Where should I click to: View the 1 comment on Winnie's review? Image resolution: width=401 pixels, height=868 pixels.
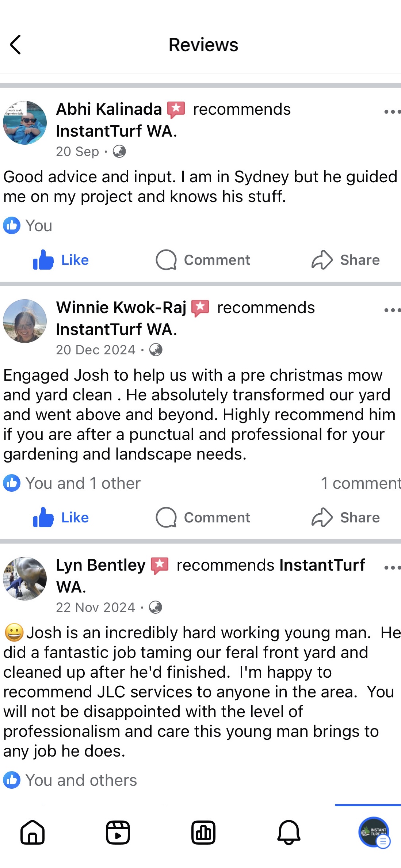361,483
